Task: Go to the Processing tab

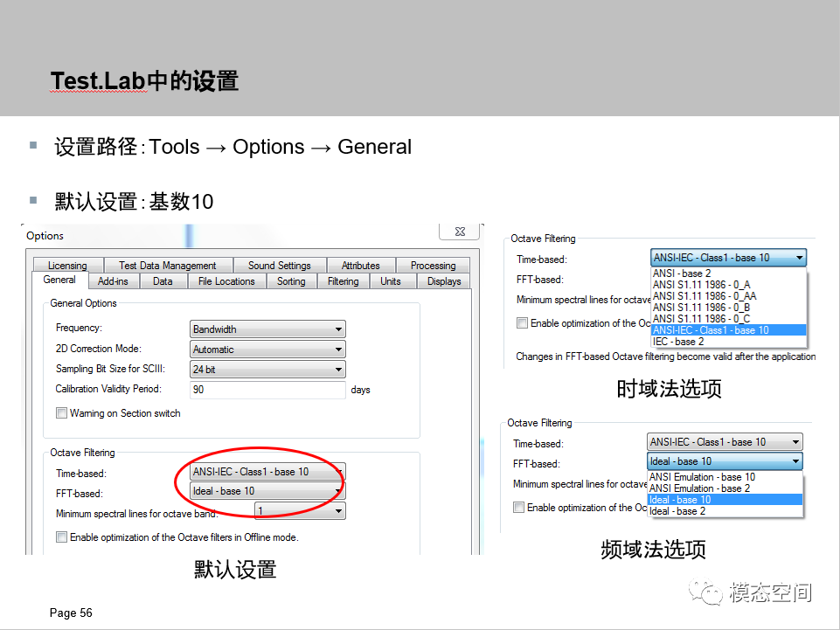Action: click(x=433, y=265)
